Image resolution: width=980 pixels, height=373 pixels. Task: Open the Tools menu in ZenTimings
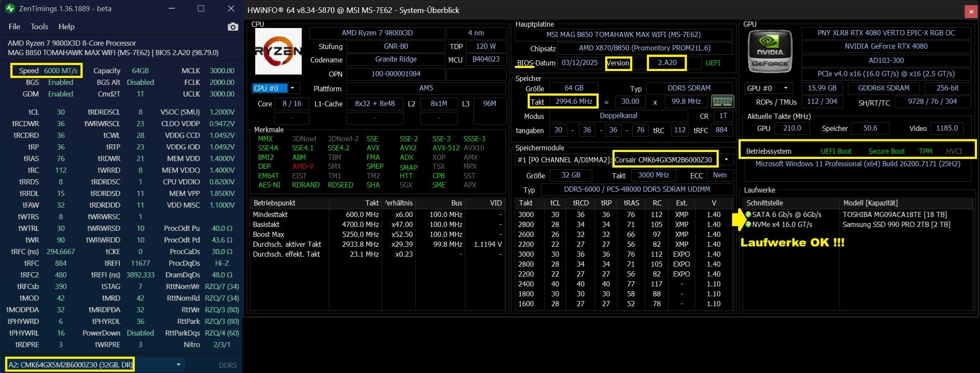39,27
